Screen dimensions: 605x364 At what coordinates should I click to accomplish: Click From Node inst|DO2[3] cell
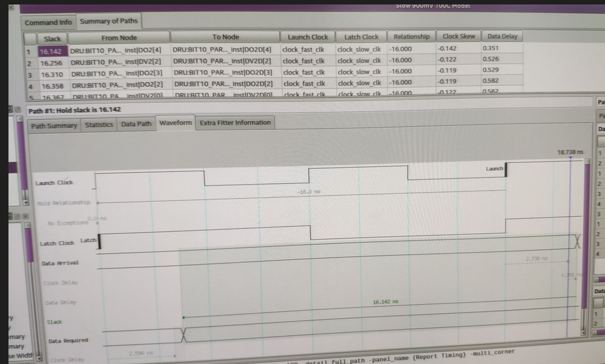(x=120, y=73)
